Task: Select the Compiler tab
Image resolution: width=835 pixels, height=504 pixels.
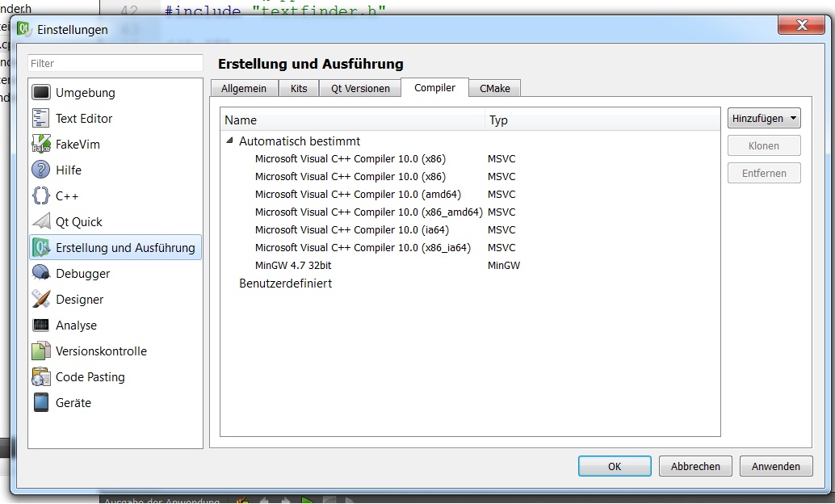Action: click(x=434, y=88)
